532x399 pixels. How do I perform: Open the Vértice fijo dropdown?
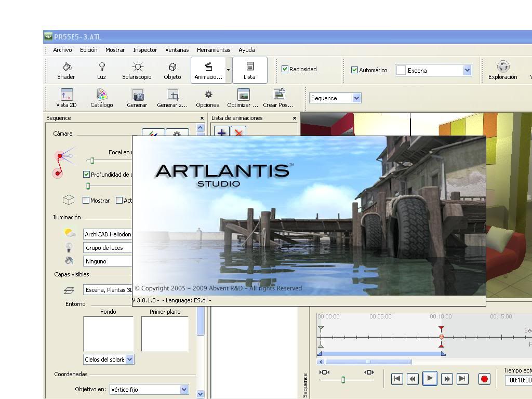(x=149, y=390)
